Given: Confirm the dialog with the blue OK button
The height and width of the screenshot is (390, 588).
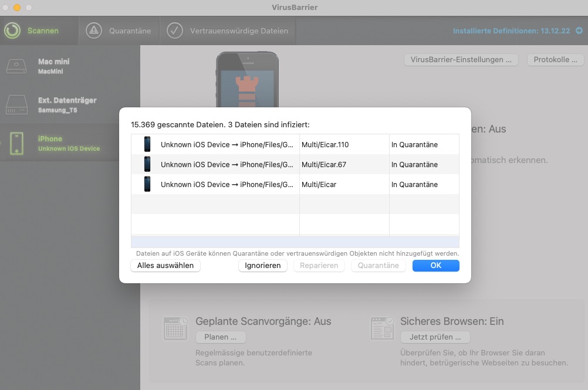Looking at the screenshot, I should click(x=436, y=265).
